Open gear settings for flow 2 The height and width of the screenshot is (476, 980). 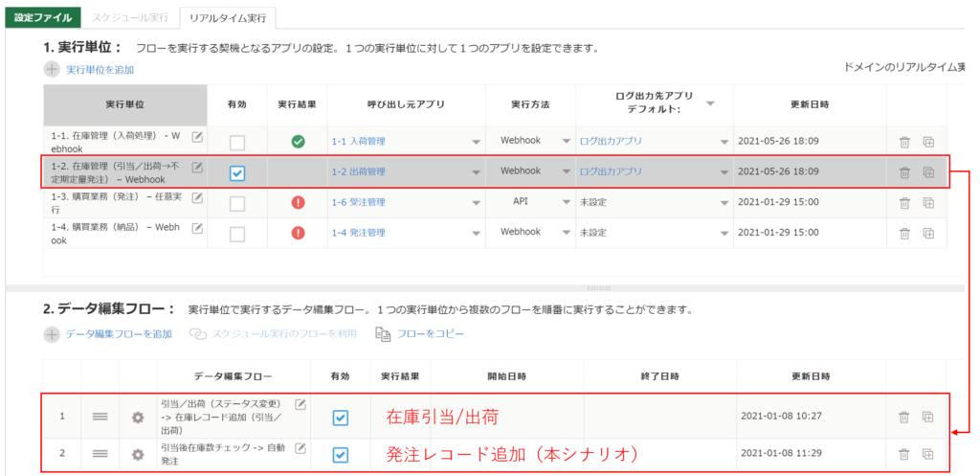(138, 455)
